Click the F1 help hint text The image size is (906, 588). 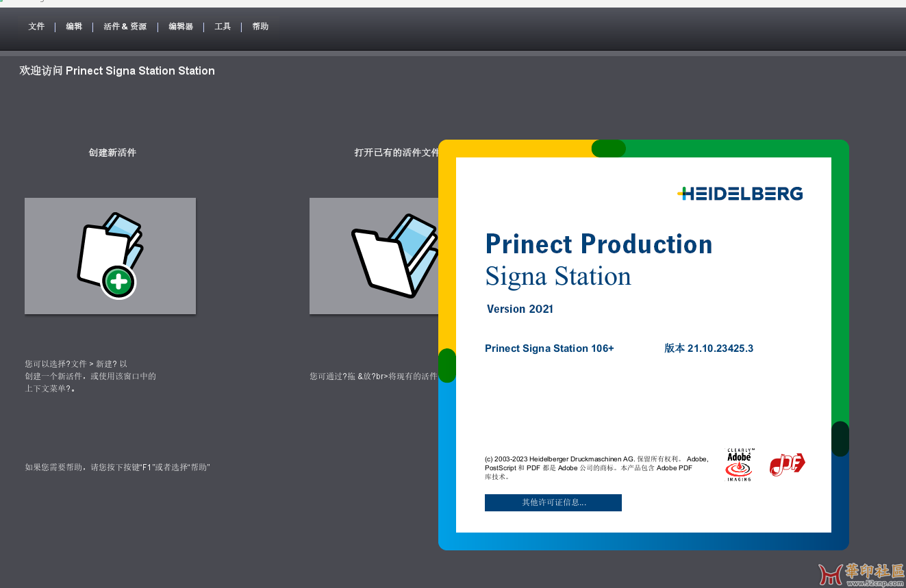[117, 468]
